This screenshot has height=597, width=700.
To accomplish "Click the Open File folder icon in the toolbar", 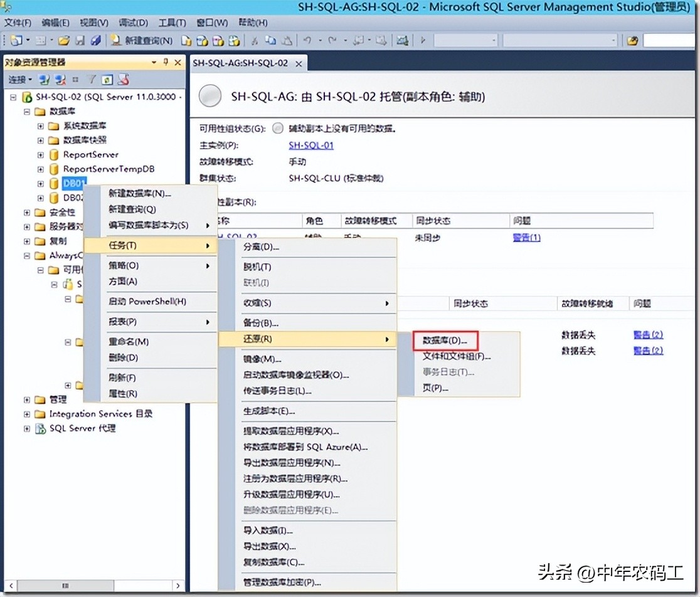I will [x=65, y=40].
